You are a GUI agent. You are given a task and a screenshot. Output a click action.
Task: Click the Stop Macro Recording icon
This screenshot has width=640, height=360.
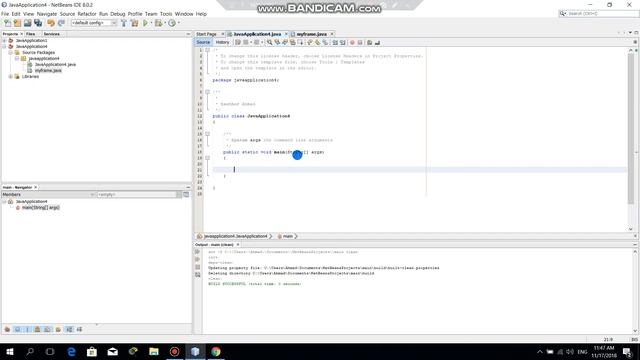tap(360, 42)
